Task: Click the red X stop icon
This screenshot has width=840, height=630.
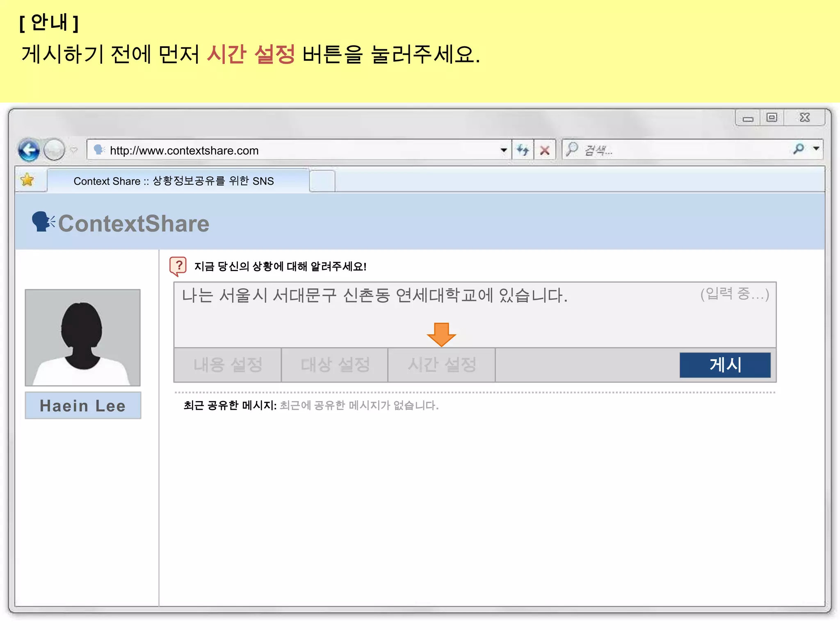Action: tap(545, 150)
